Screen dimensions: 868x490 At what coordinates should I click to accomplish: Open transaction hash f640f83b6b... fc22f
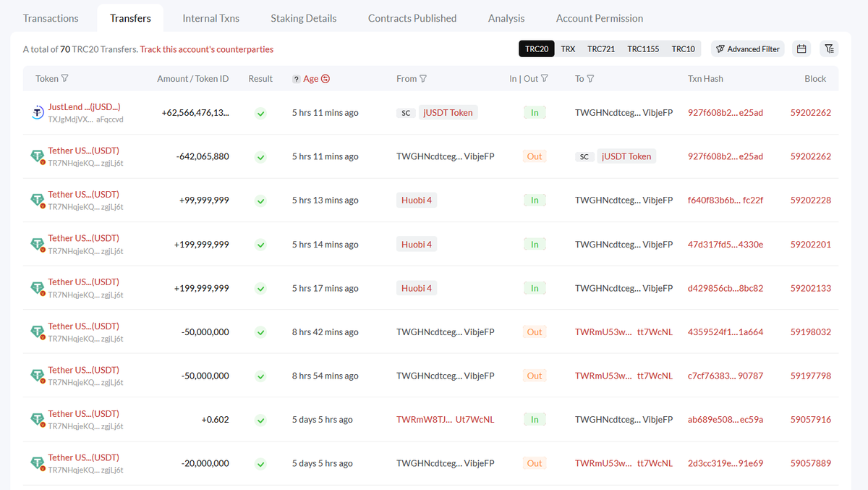click(726, 200)
